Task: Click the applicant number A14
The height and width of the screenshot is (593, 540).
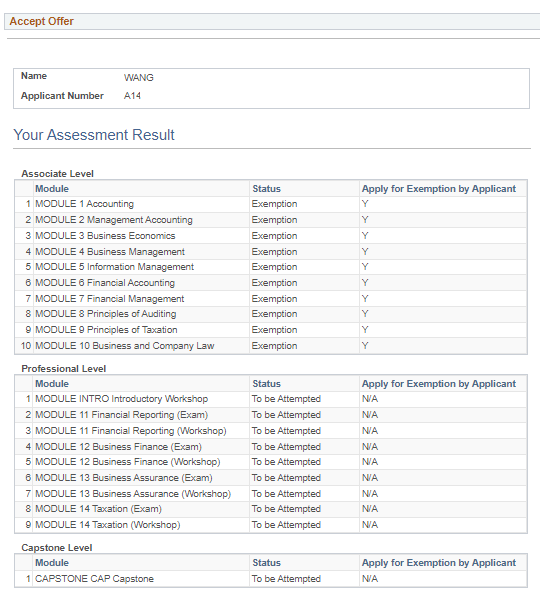Action: tap(132, 96)
